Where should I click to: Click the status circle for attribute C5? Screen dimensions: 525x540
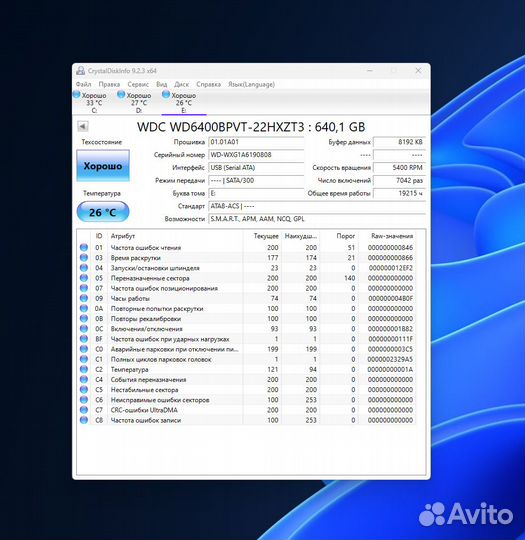(x=84, y=390)
